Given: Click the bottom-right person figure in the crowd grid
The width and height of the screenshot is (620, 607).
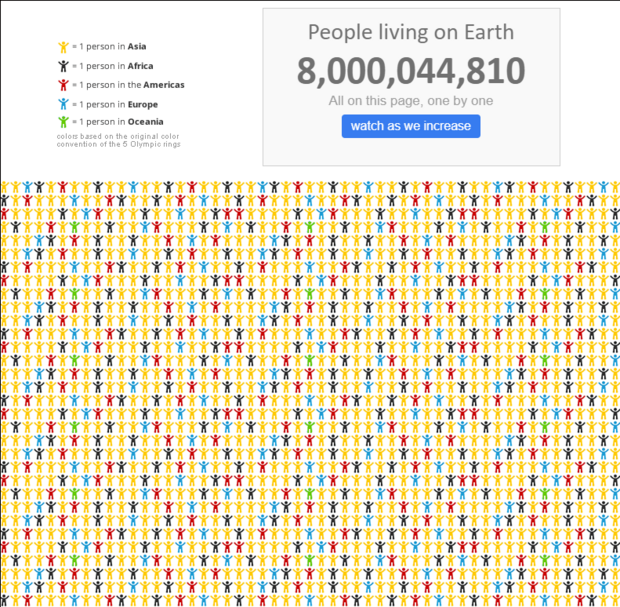Looking at the screenshot, I should click(615, 600).
